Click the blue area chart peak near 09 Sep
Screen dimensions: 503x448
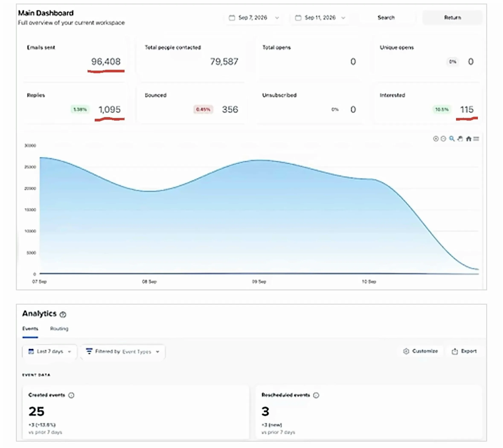260,160
